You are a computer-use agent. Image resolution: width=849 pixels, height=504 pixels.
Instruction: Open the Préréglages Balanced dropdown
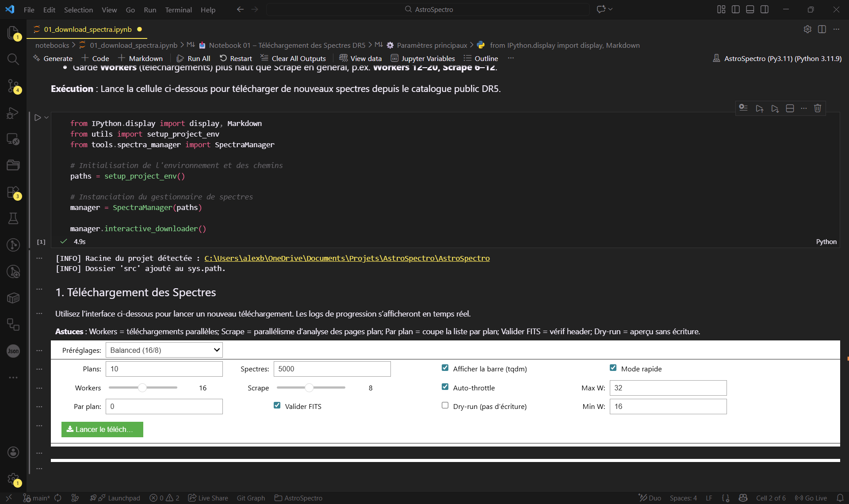(164, 350)
